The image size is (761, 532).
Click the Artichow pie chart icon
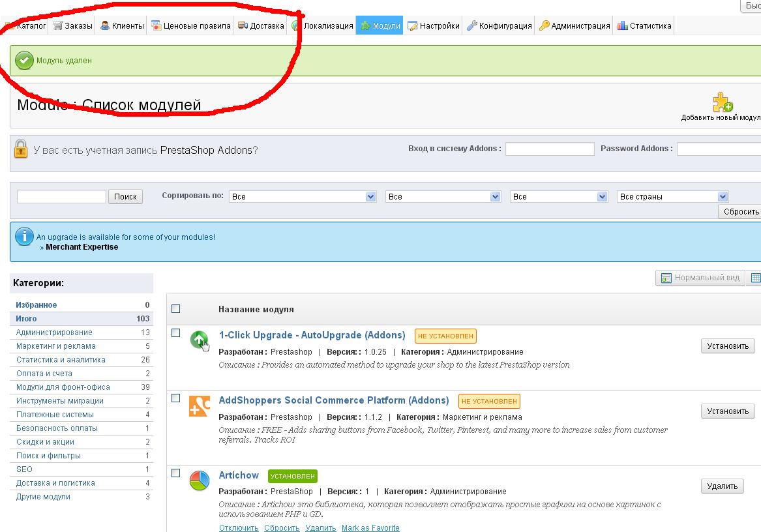200,480
